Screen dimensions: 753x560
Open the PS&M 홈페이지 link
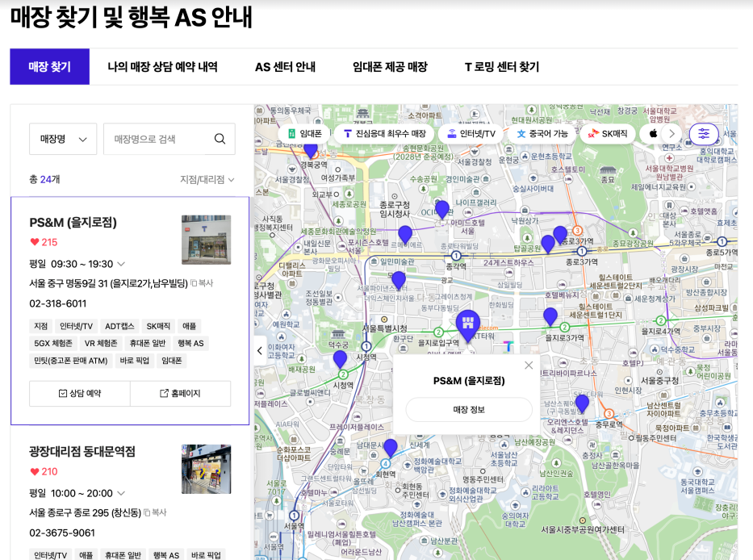click(180, 393)
